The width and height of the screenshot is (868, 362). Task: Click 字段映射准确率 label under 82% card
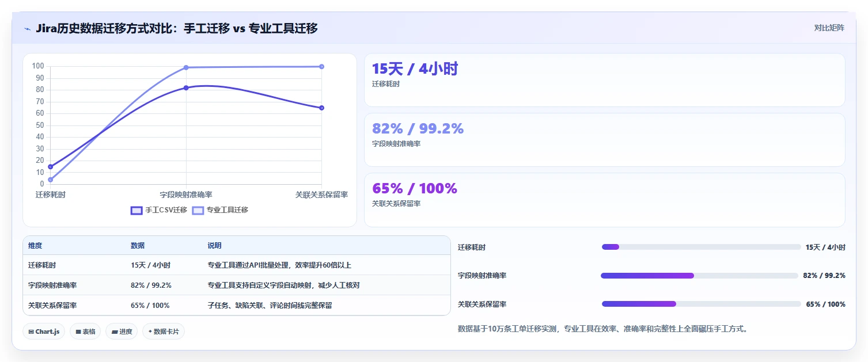tap(396, 144)
